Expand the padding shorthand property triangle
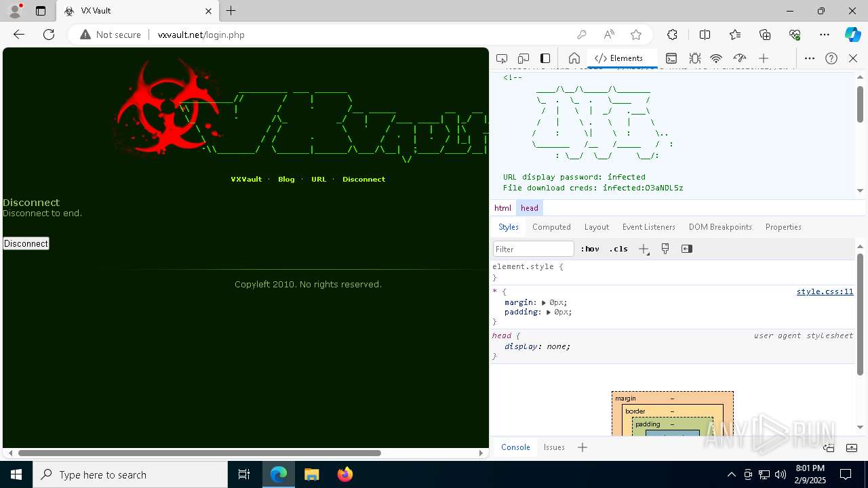This screenshot has width=868, height=488. [x=549, y=312]
